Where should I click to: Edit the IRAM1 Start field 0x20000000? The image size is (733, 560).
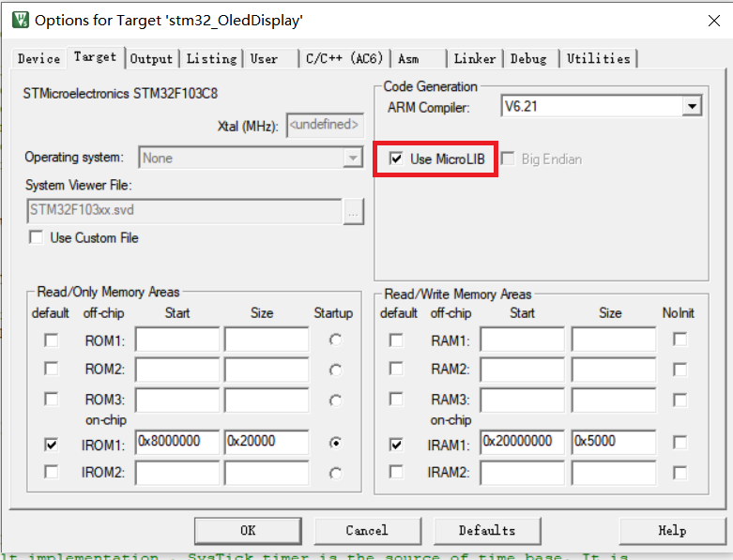pos(522,442)
